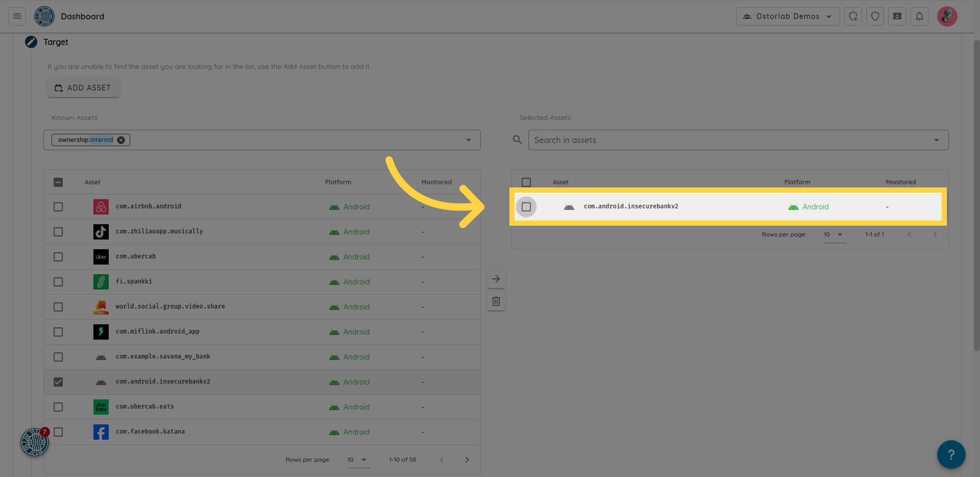Uncheck the com.android.insecurebankv2 known asset

pos(58,382)
